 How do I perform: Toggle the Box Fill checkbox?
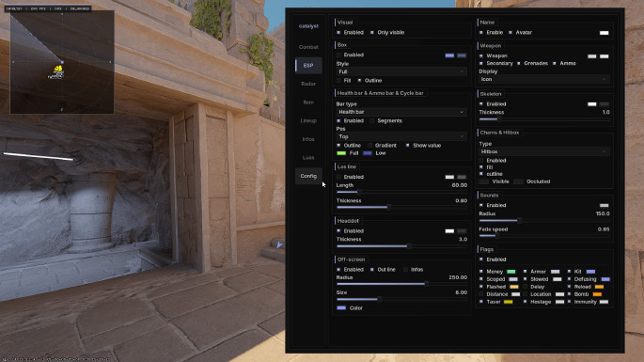pyautogui.click(x=338, y=81)
